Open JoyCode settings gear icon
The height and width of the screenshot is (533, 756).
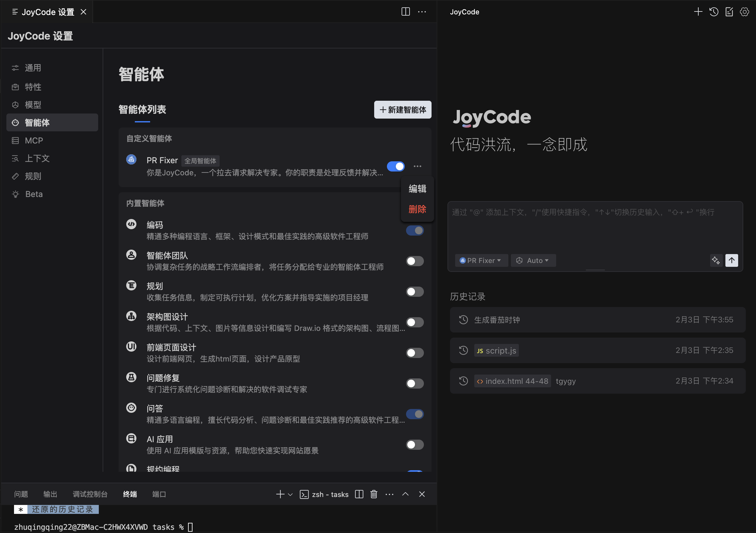pyautogui.click(x=744, y=12)
